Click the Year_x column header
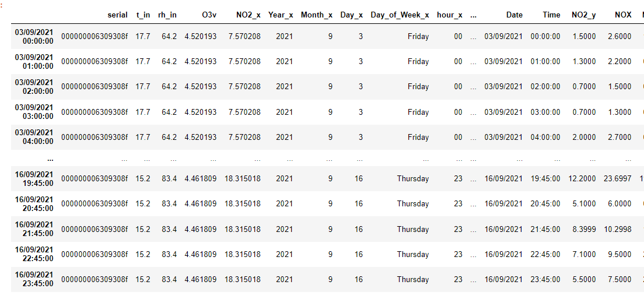Viewport: 644px width, 299px height. (x=281, y=15)
